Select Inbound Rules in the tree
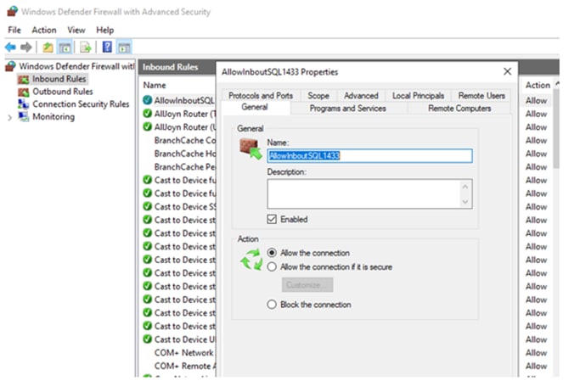 coord(59,79)
